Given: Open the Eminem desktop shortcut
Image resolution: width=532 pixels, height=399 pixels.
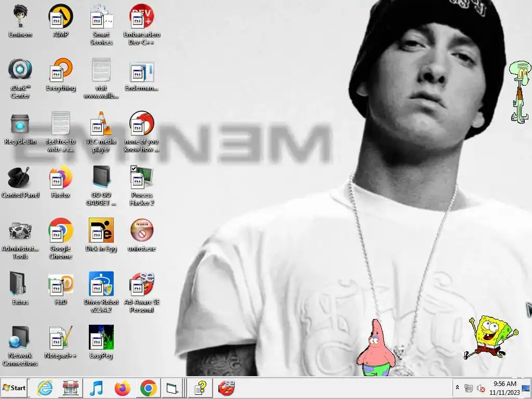Looking at the screenshot, I should pyautogui.click(x=20, y=21).
